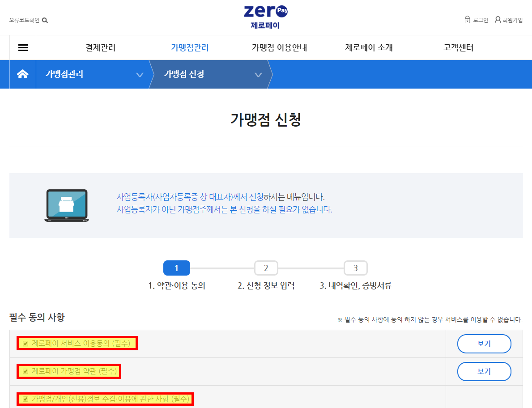Click the 회원가입 link
This screenshot has width=532, height=408.
(512, 20)
